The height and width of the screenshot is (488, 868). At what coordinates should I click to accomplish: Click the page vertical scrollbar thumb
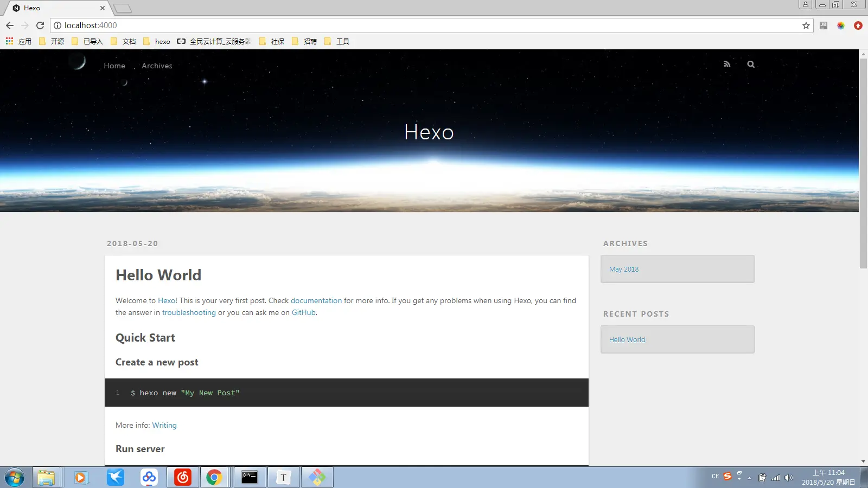[x=864, y=163]
